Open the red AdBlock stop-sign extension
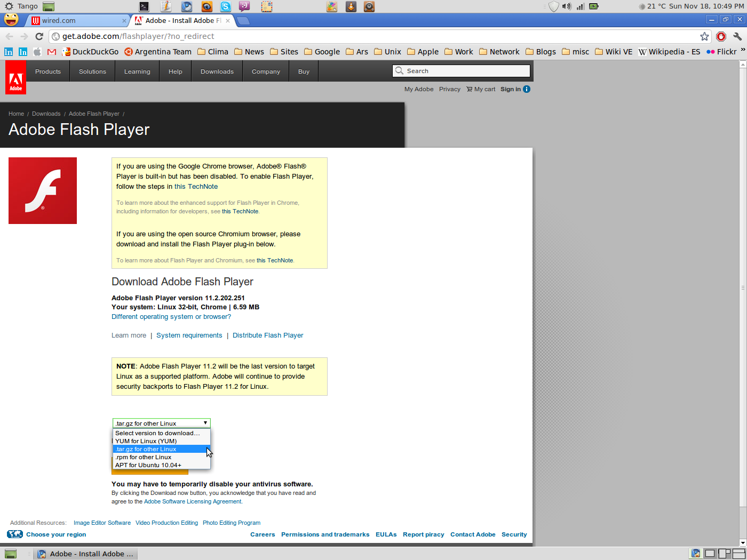The width and height of the screenshot is (747, 560). [721, 36]
